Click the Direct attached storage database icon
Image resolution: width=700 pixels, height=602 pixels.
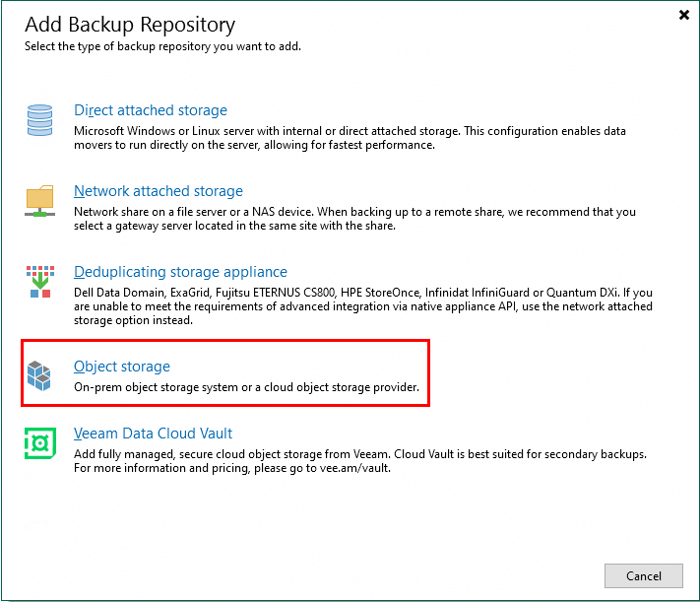[39, 120]
